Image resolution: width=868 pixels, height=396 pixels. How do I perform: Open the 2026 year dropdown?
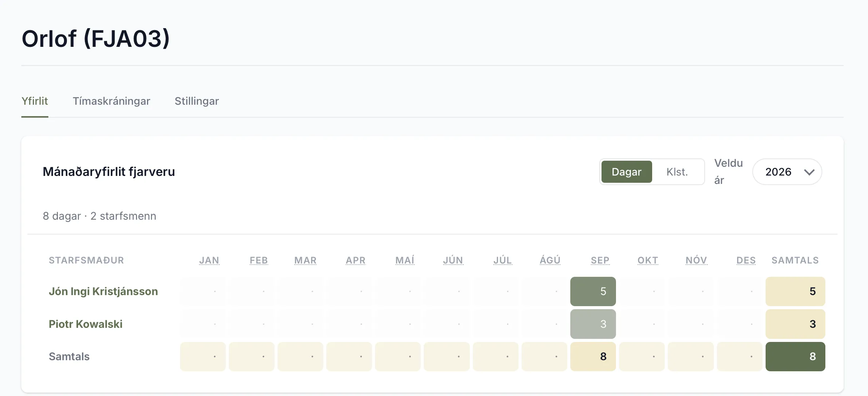tap(787, 172)
